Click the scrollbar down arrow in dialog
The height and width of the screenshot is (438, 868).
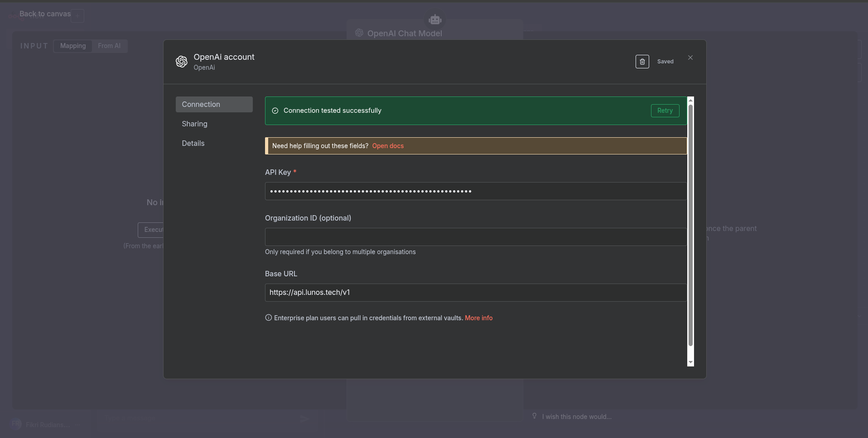point(690,362)
